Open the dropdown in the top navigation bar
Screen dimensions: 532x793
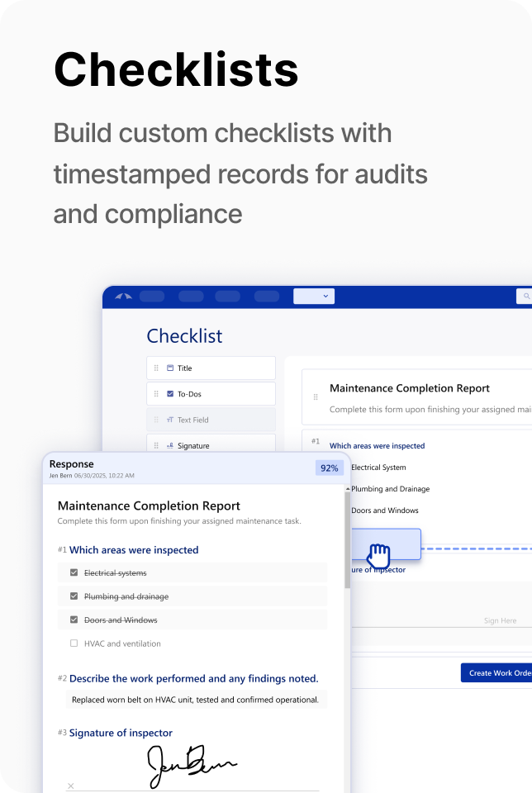tap(313, 297)
